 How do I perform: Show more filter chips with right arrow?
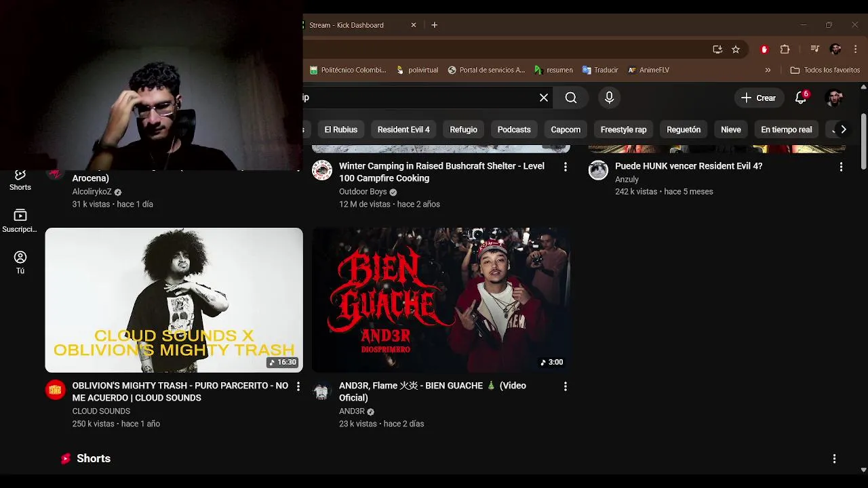(843, 129)
